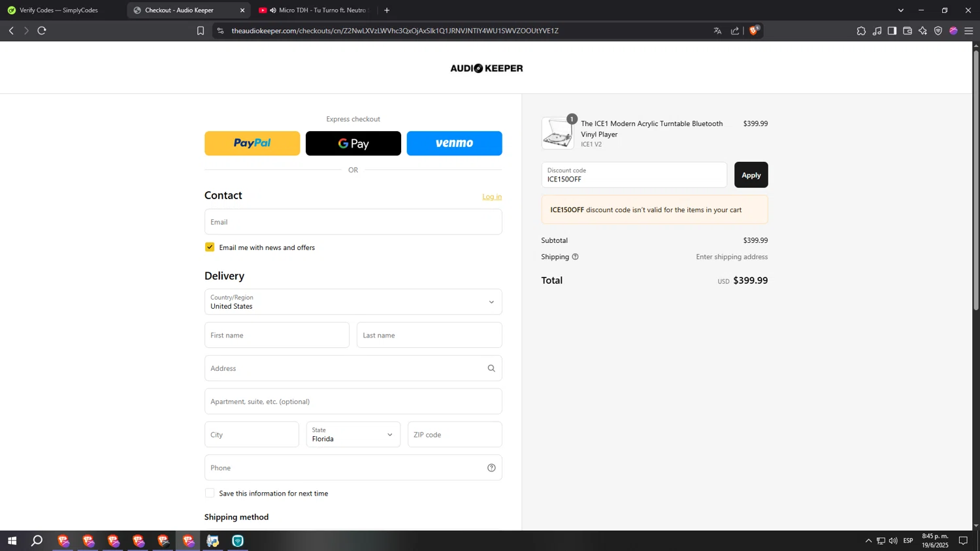980x551 pixels.
Task: Open the system tray volume icon
Action: (x=893, y=541)
